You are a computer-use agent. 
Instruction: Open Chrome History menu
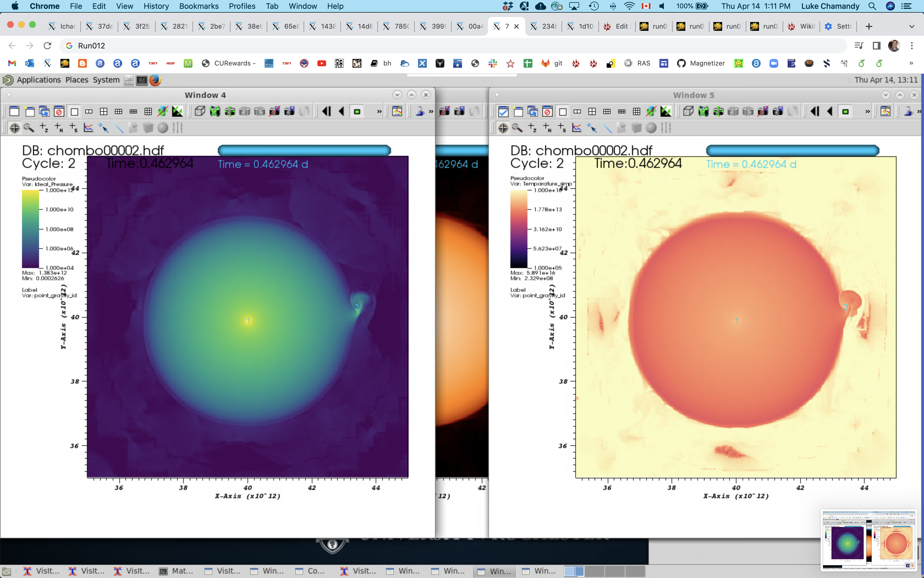point(156,6)
